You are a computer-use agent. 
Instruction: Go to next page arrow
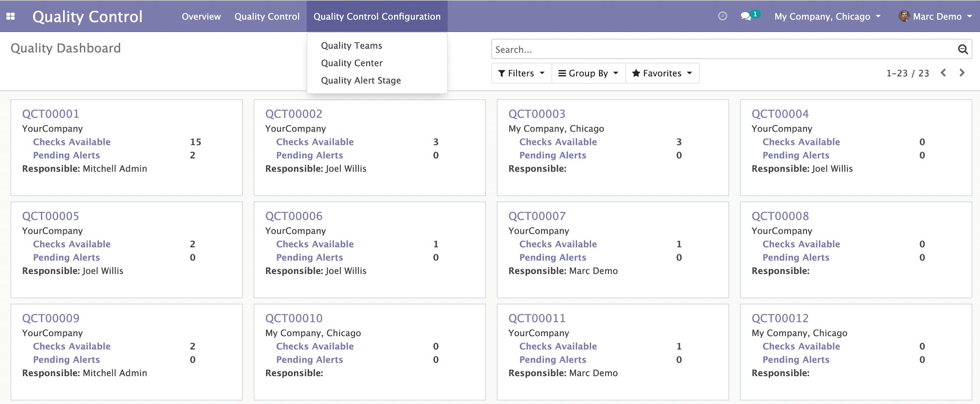pos(962,73)
